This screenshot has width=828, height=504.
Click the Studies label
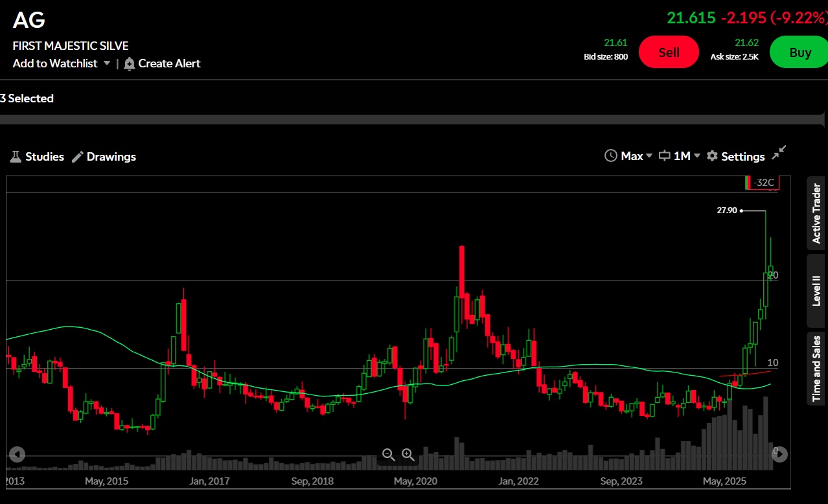[x=45, y=157]
